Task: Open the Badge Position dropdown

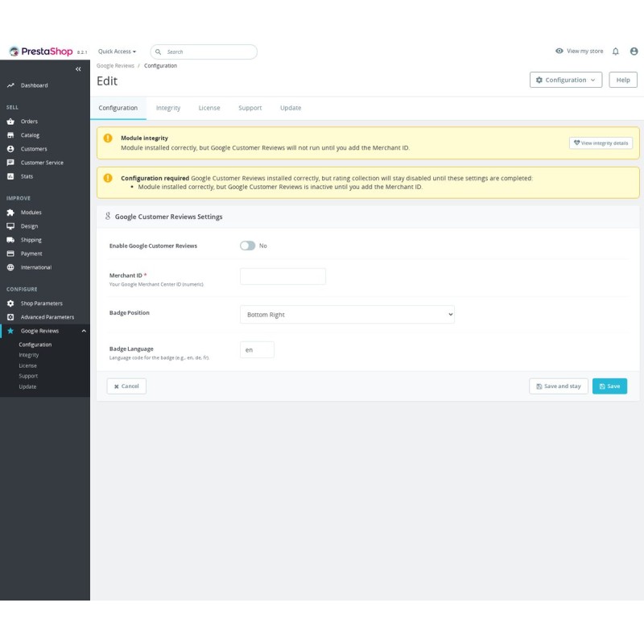Action: [347, 315]
